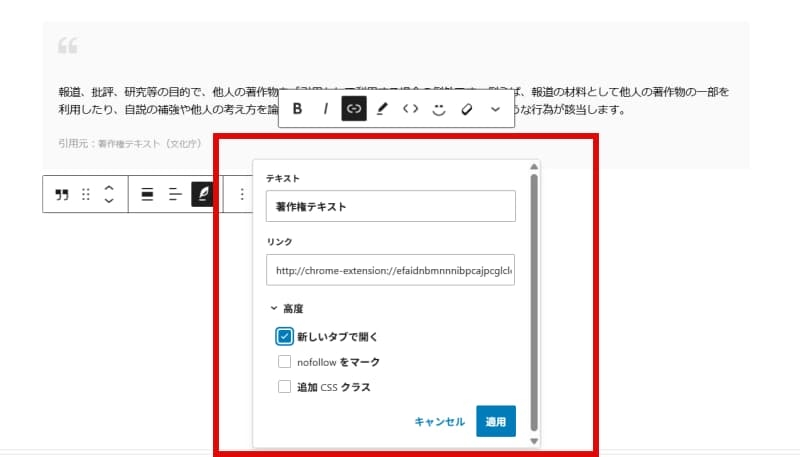The width and height of the screenshot is (800, 457).
Task: Uncheck 新しいタブで開く checkbox
Action: coord(284,336)
